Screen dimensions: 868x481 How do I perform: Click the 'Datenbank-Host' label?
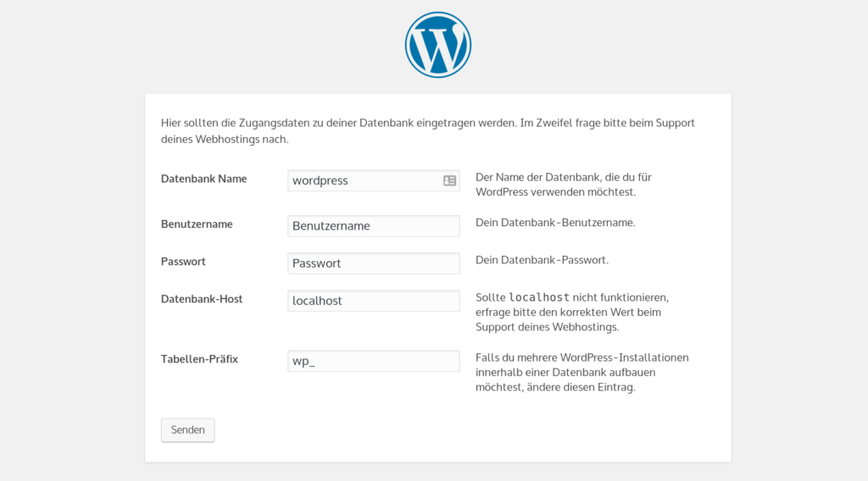[x=202, y=299]
